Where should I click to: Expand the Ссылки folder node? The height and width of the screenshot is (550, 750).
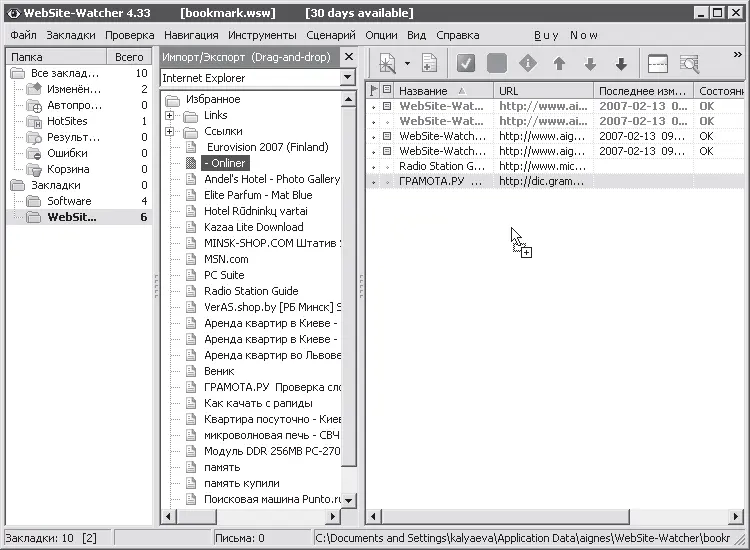170,132
